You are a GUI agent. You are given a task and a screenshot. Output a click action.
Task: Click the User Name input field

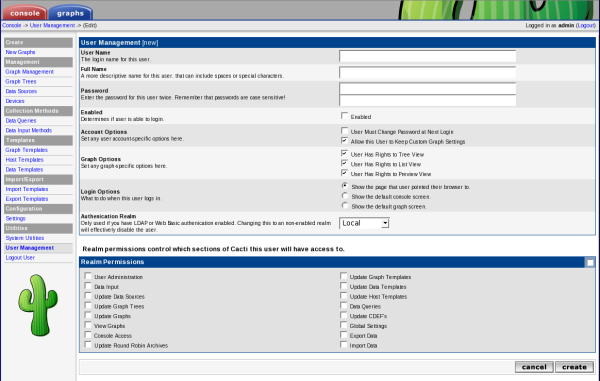(x=427, y=56)
